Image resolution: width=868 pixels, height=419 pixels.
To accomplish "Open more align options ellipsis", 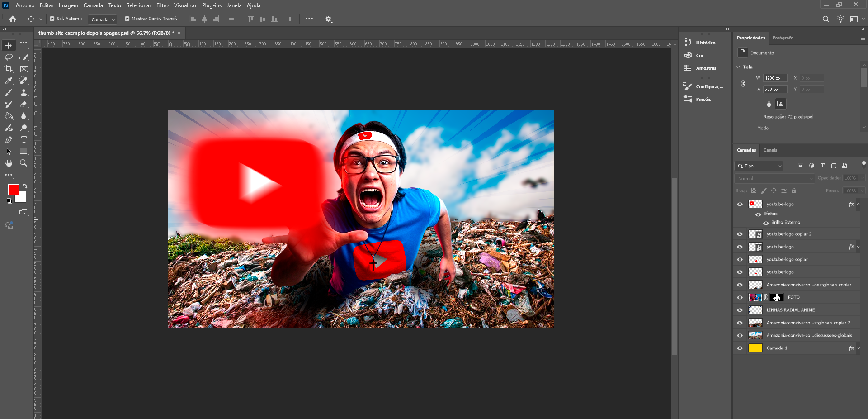I will [x=309, y=19].
